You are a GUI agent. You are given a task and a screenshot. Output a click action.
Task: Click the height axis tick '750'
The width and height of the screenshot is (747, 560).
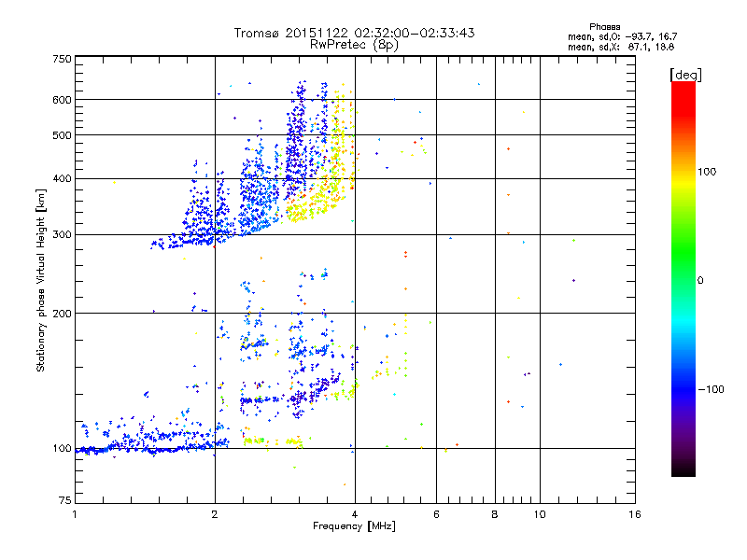point(62,59)
